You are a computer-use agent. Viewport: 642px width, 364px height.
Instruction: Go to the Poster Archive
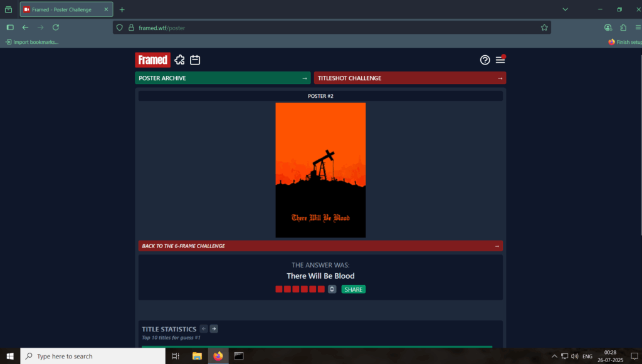(223, 78)
